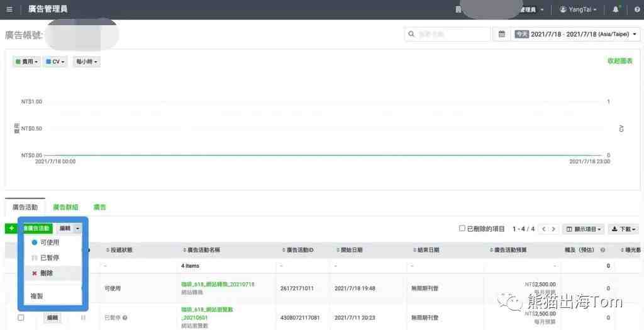Open the YangTai user dropdown
Image resolution: width=644 pixels, height=330 pixels.
click(x=579, y=9)
